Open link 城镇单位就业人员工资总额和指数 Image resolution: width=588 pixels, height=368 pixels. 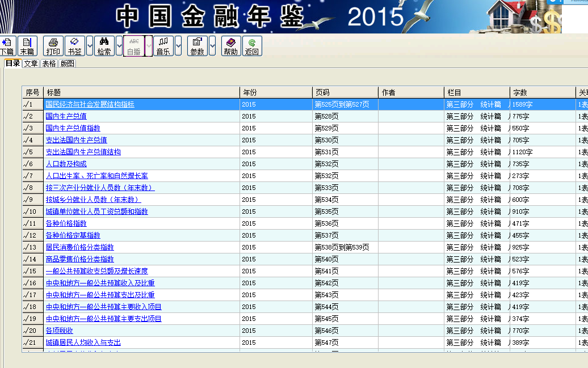click(96, 212)
